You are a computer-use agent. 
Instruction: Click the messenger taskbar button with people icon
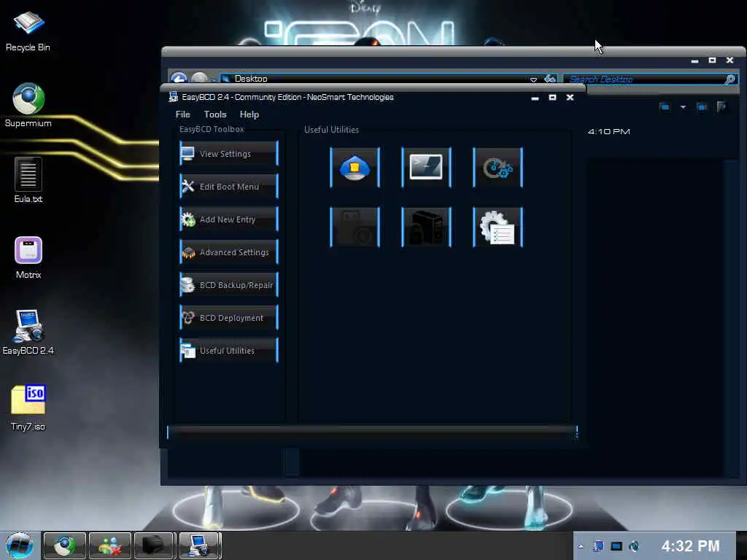(109, 545)
